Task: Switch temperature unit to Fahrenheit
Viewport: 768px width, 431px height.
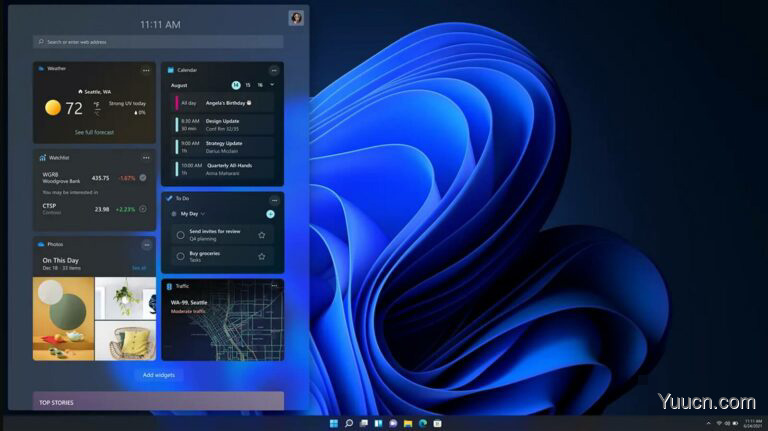Action: [x=97, y=104]
